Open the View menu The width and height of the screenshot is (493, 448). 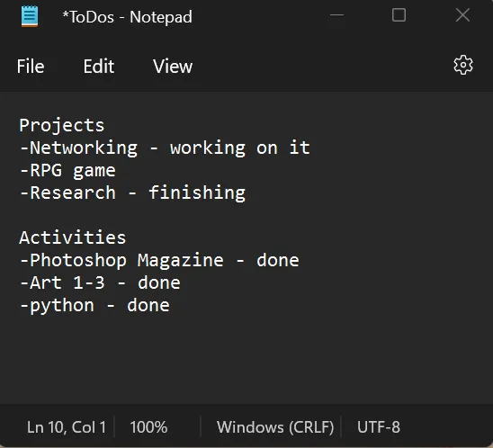click(x=173, y=66)
